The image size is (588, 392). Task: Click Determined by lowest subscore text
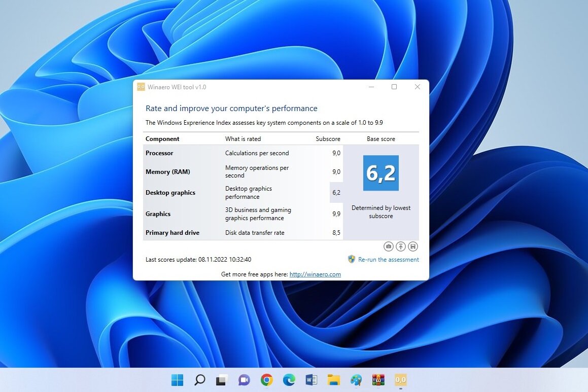381,212
